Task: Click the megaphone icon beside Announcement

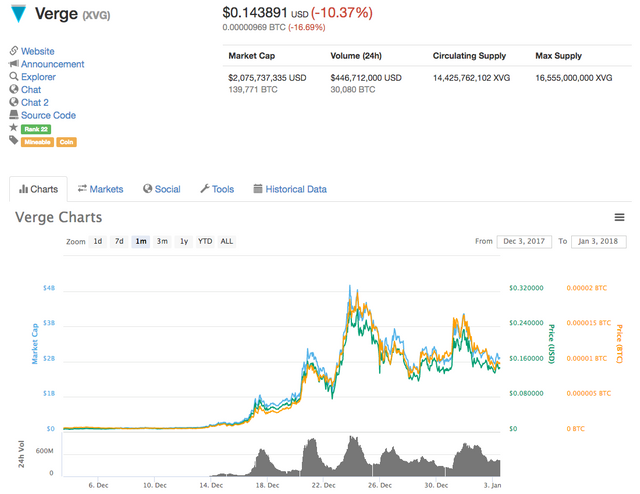Action: click(14, 64)
